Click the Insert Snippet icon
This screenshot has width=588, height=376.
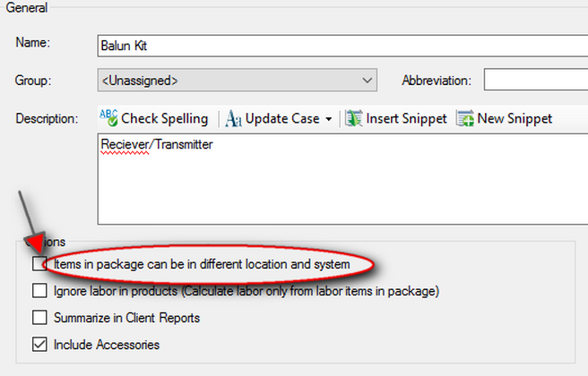coord(354,118)
